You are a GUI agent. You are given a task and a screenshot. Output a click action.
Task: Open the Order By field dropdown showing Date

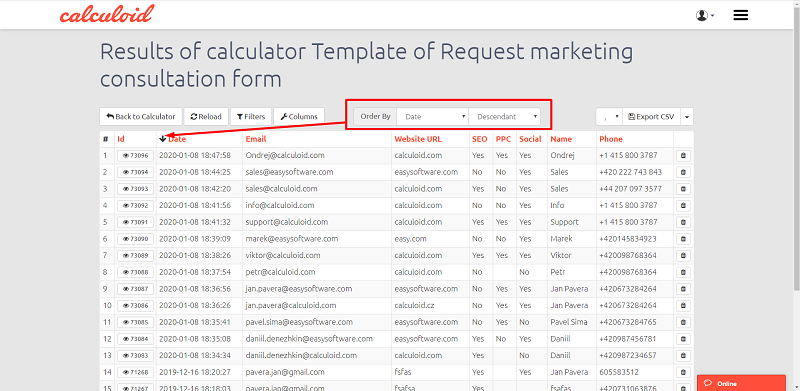(x=433, y=116)
